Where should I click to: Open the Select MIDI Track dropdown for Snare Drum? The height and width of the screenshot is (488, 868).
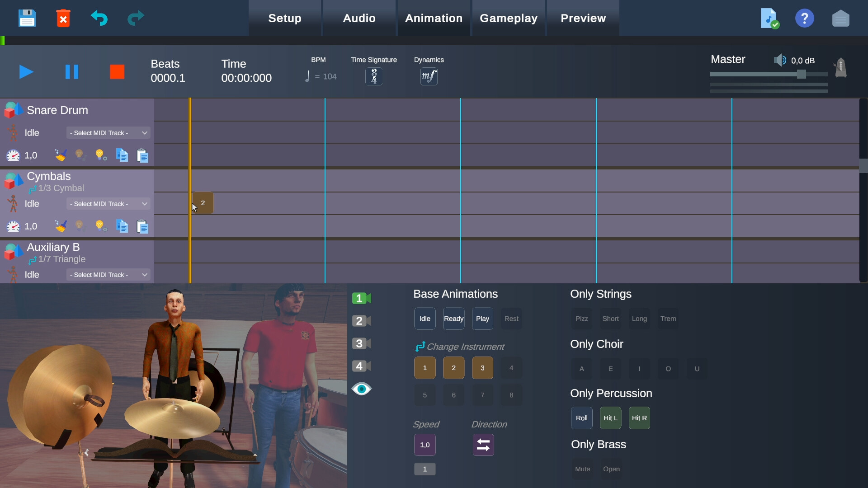coord(108,132)
